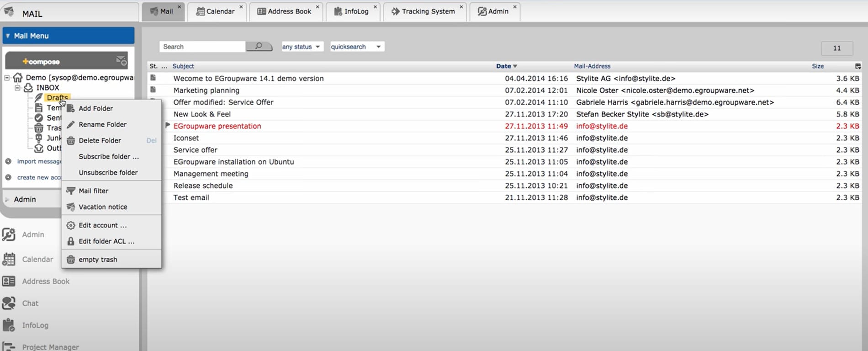Click the import message link
The image size is (868, 351).
tap(39, 161)
